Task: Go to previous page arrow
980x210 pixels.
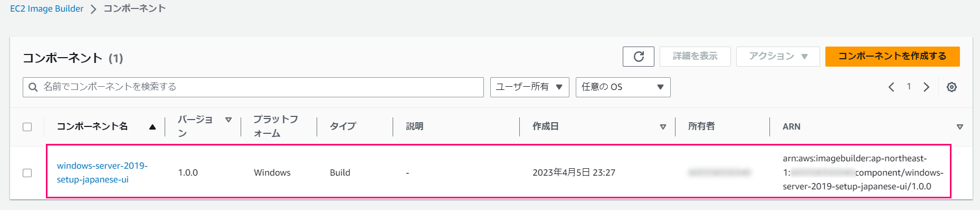Action: tap(891, 87)
